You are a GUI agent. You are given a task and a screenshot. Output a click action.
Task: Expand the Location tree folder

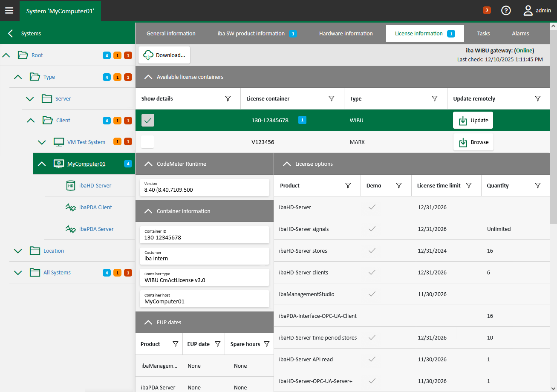click(18, 251)
